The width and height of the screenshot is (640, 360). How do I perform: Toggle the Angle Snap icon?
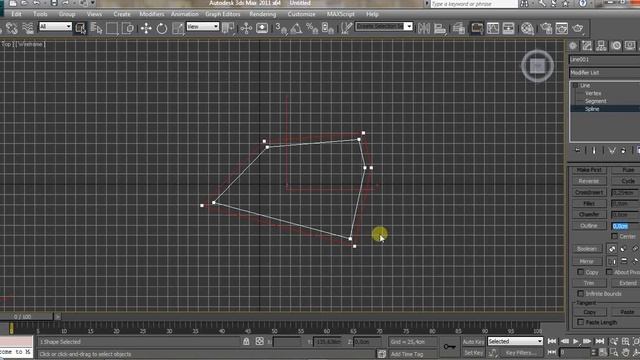coord(297,28)
